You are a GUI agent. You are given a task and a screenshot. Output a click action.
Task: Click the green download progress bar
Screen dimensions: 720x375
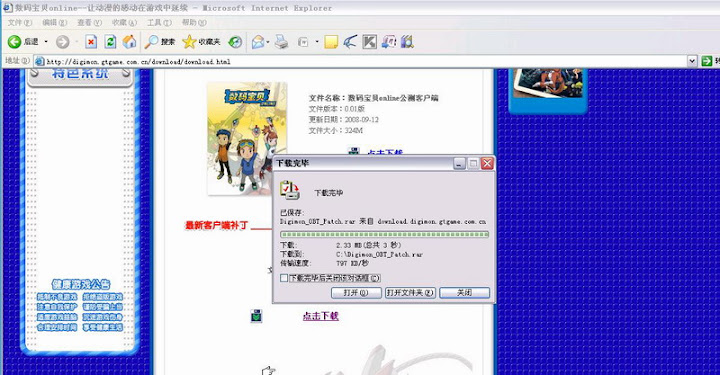[x=384, y=234]
